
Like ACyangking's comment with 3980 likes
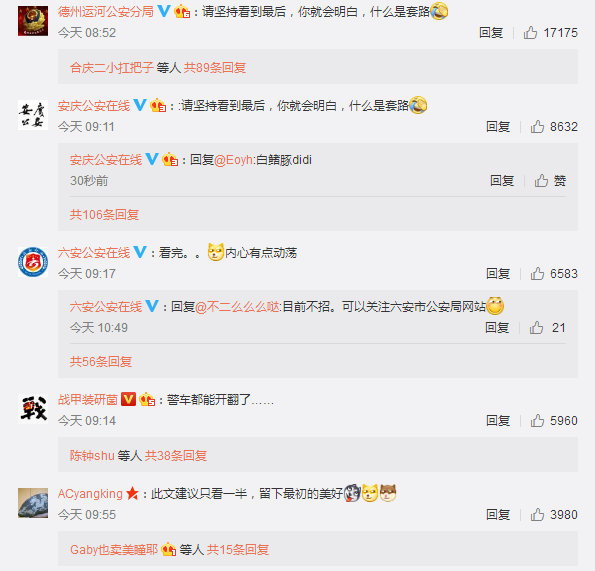(x=537, y=515)
